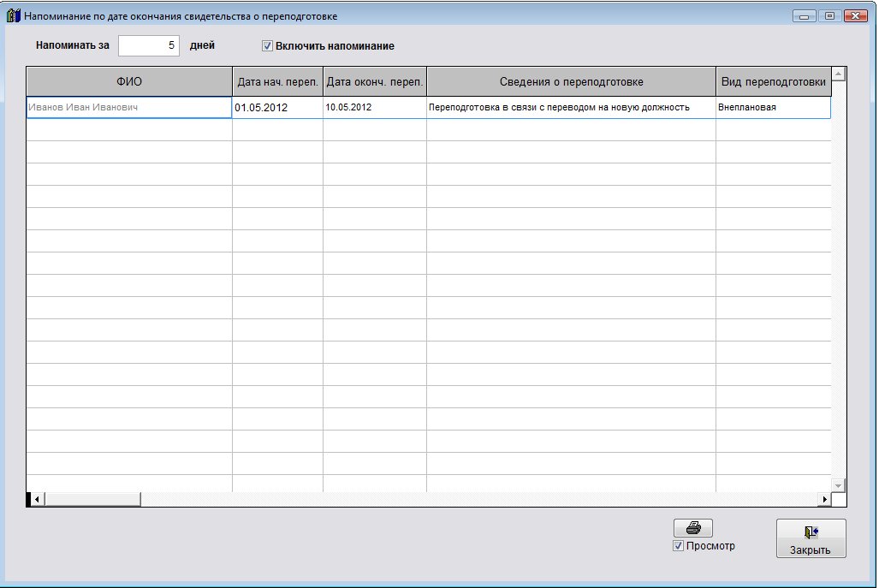The image size is (879, 588).
Task: Minimize the reminder window
Action: 804,16
